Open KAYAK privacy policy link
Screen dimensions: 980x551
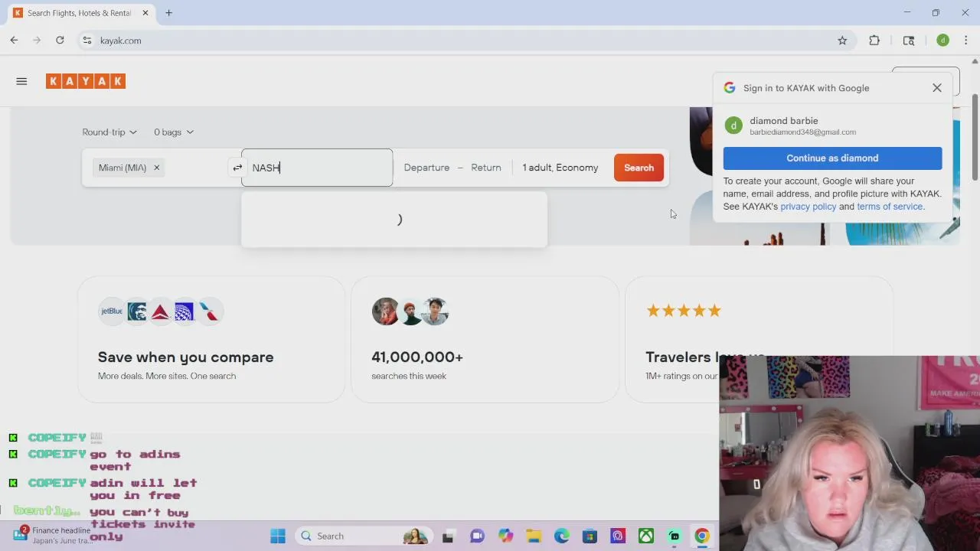click(x=808, y=207)
